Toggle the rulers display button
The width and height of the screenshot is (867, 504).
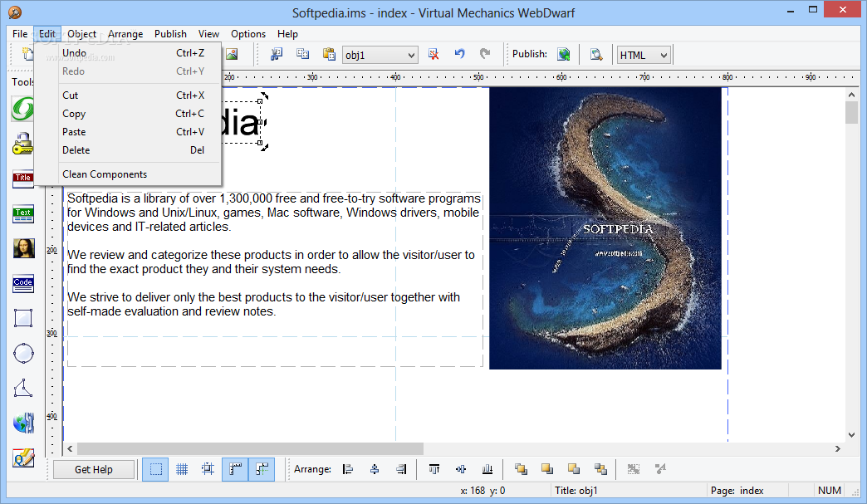coord(235,469)
